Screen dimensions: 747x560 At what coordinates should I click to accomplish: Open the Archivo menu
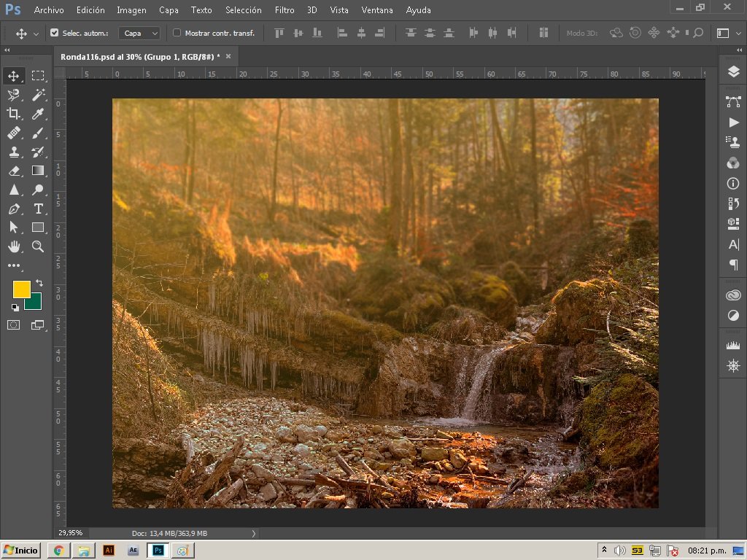[x=49, y=10]
